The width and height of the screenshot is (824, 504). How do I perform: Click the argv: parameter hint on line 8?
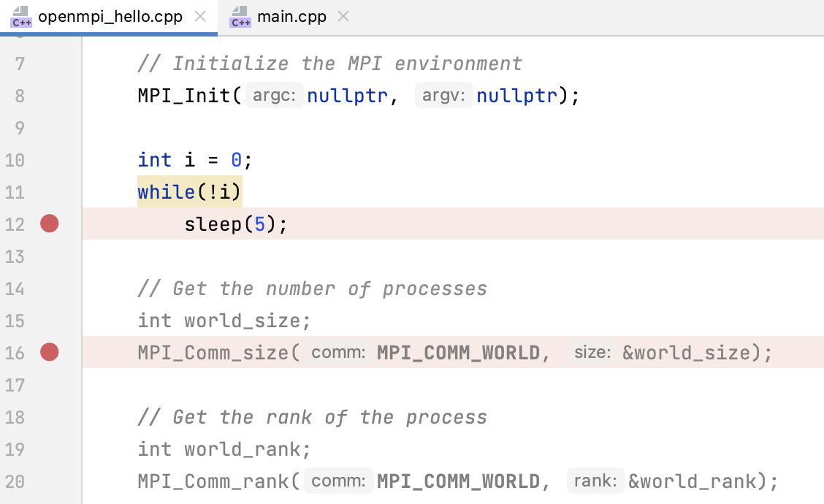click(x=443, y=95)
